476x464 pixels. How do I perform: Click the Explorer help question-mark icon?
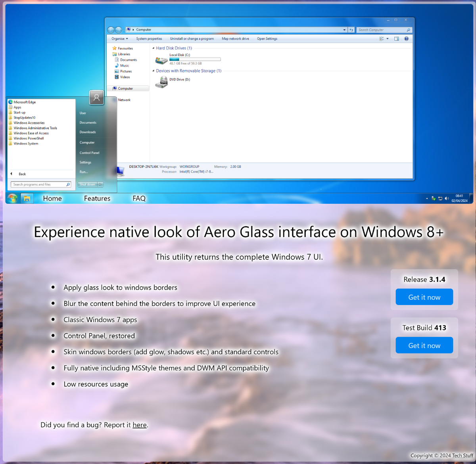[x=406, y=38]
